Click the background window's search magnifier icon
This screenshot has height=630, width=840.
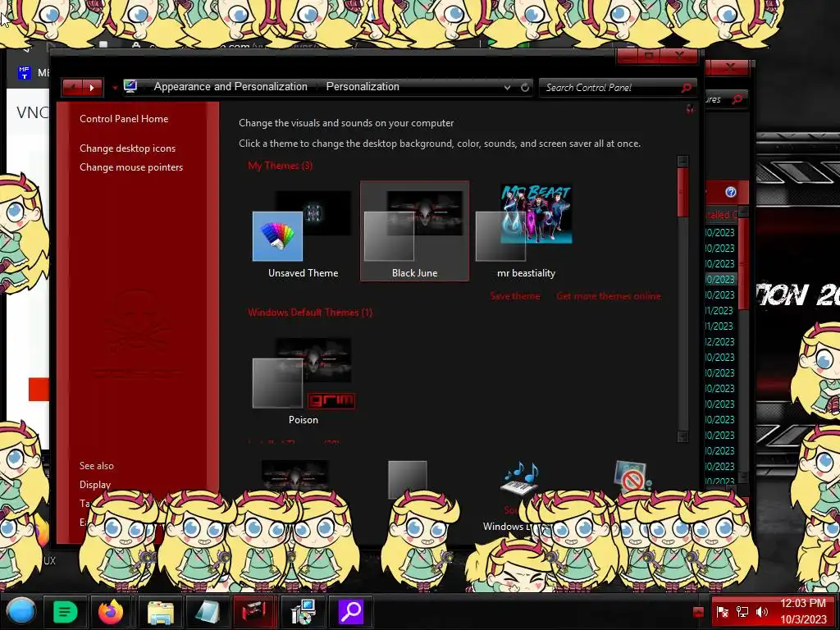click(737, 99)
